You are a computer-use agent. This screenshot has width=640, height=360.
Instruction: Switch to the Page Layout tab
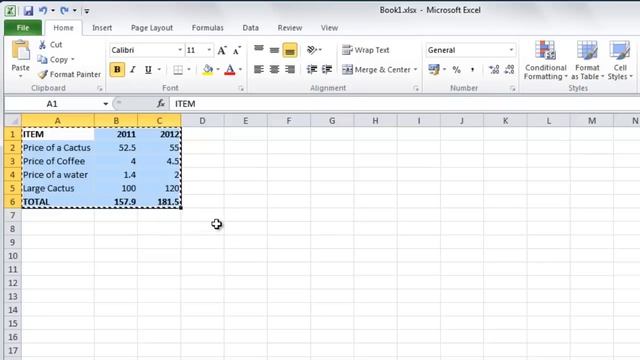(152, 28)
